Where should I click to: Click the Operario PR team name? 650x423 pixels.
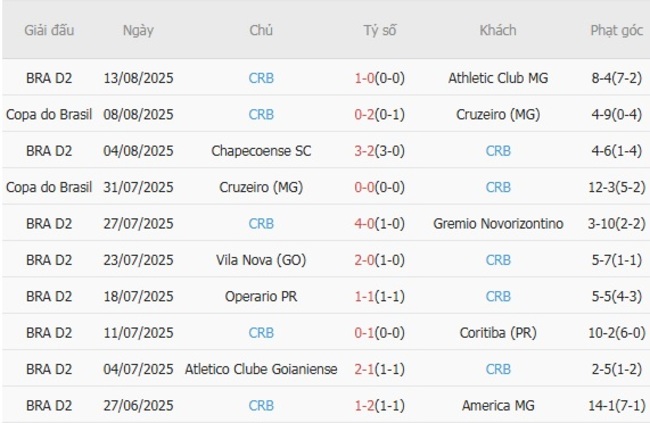[x=261, y=296]
